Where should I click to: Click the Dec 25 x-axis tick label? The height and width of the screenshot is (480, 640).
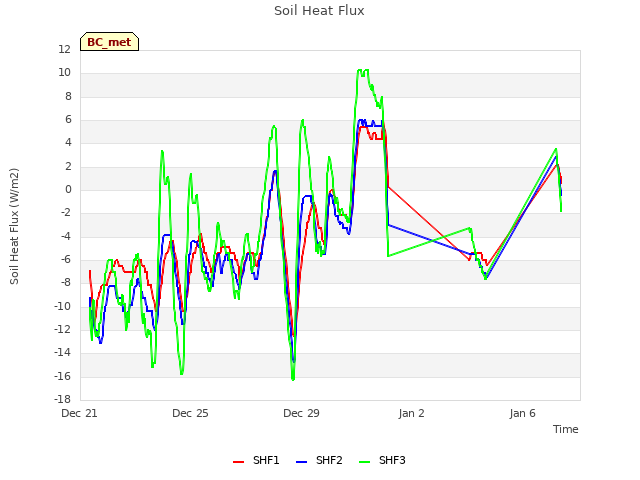190,413
